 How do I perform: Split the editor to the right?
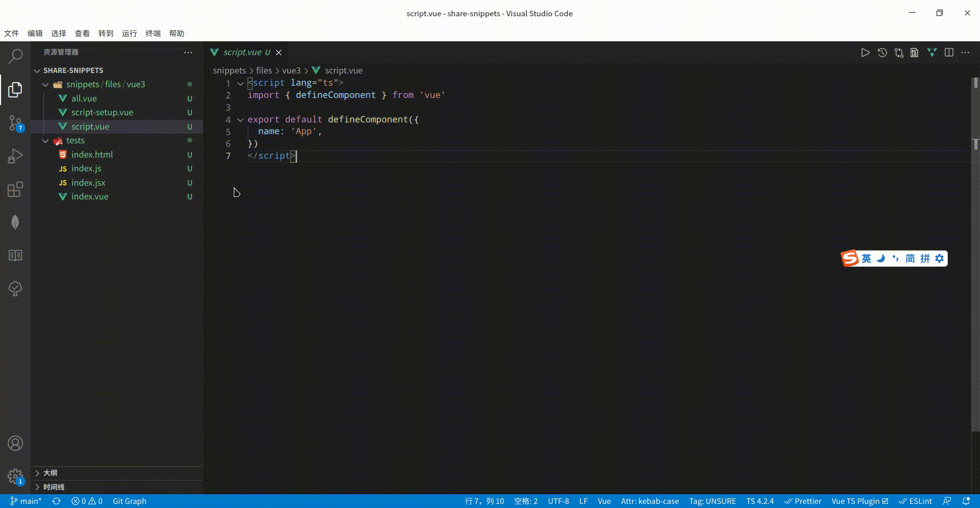click(x=949, y=53)
